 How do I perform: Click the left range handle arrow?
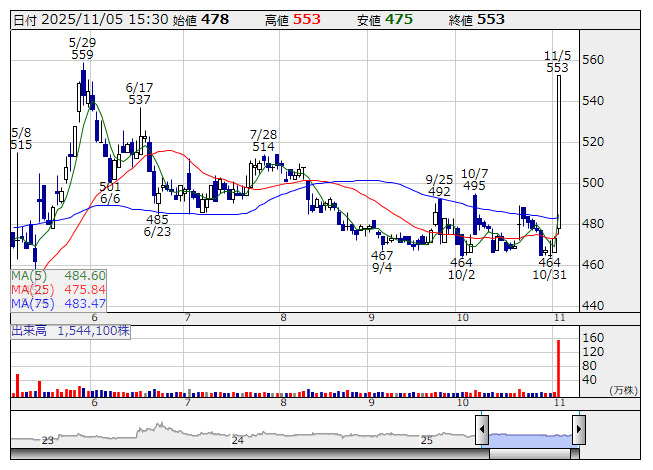[481, 430]
